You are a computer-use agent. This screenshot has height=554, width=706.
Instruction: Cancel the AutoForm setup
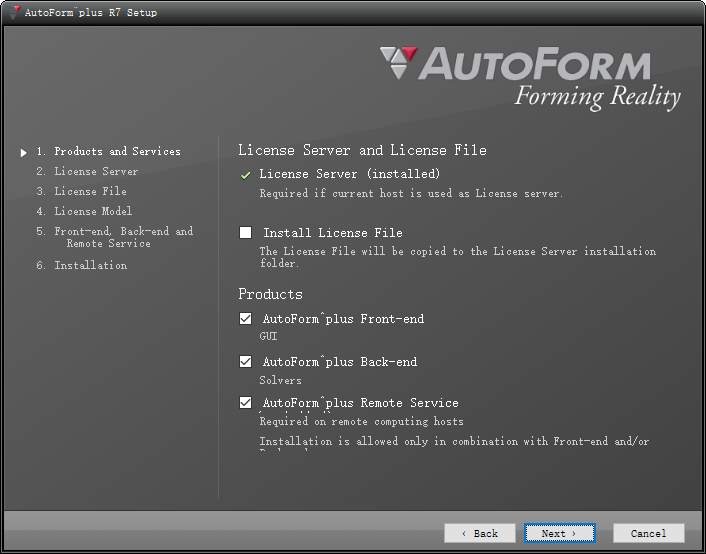[648, 533]
